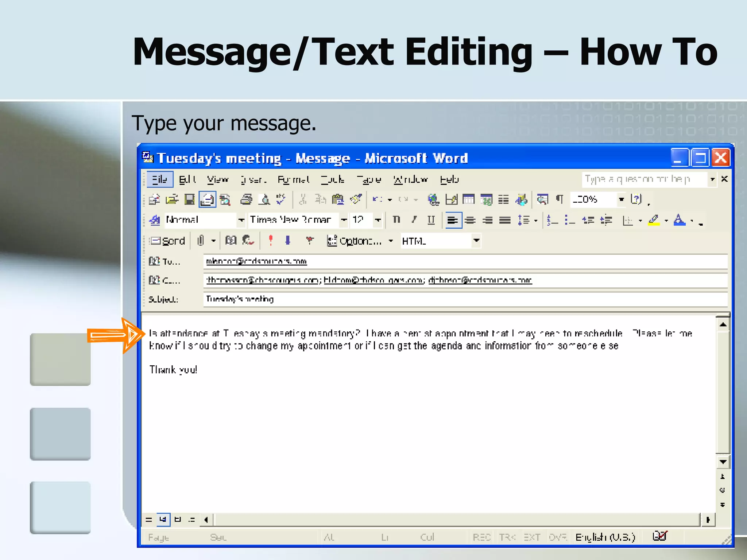Click the Subject field
747x560 pixels.
465,299
